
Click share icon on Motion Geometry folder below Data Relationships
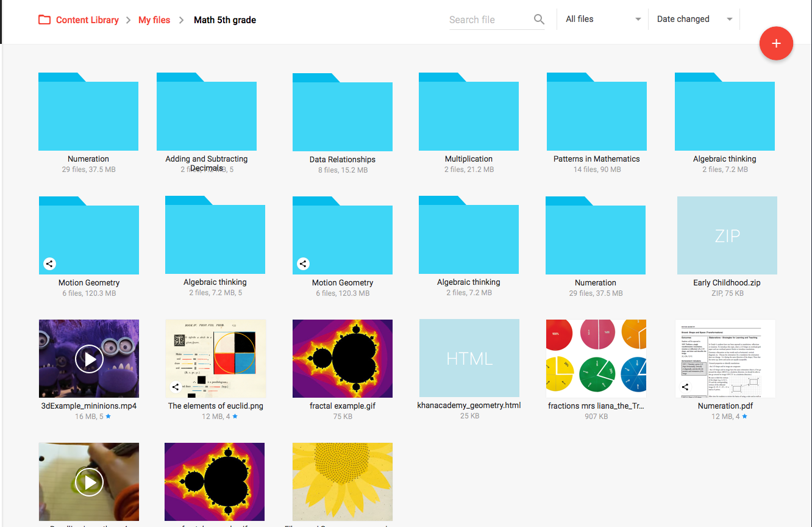[303, 263]
